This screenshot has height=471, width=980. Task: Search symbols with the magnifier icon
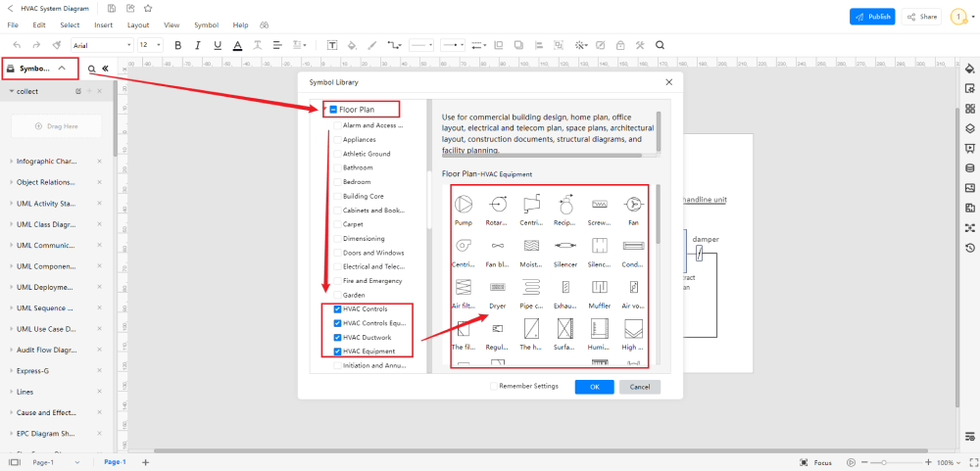tap(91, 69)
